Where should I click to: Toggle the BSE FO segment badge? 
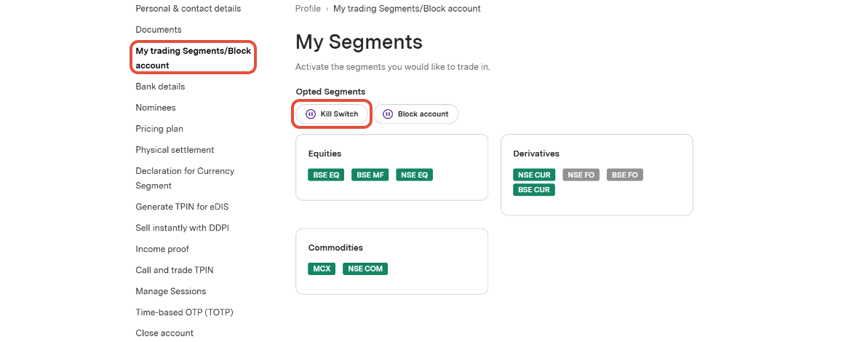625,175
